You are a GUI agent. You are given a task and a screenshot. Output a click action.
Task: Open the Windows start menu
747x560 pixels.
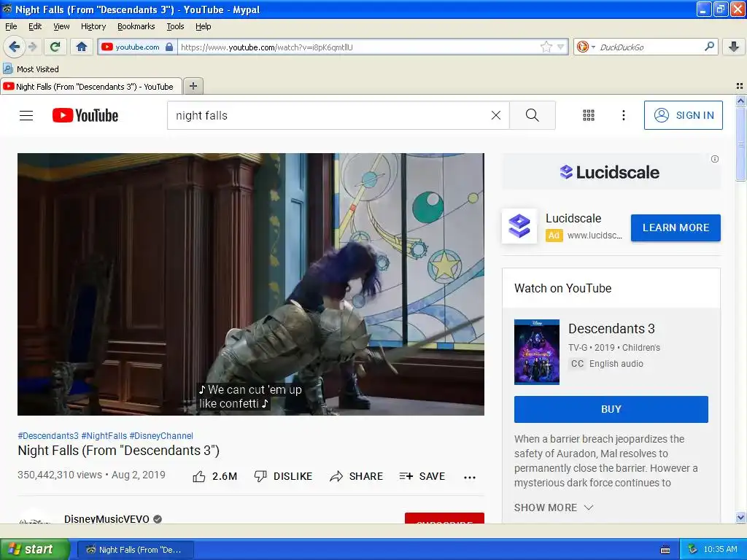point(34,549)
